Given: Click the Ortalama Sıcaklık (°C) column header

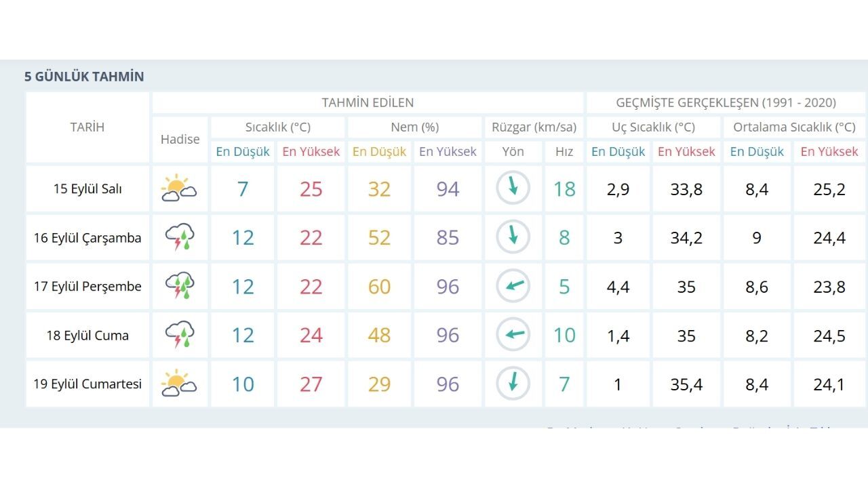Looking at the screenshot, I should point(794,127).
